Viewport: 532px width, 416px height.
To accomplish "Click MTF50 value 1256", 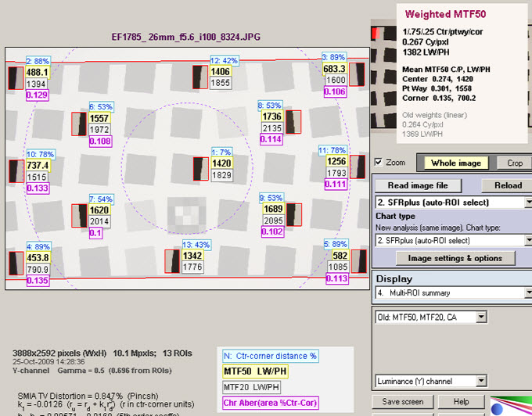I will [336, 161].
